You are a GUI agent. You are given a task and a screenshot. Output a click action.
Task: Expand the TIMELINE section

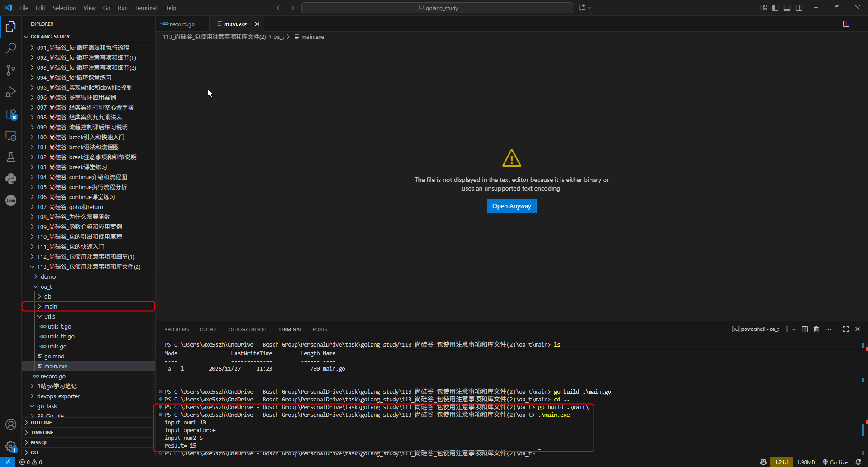(x=88, y=433)
